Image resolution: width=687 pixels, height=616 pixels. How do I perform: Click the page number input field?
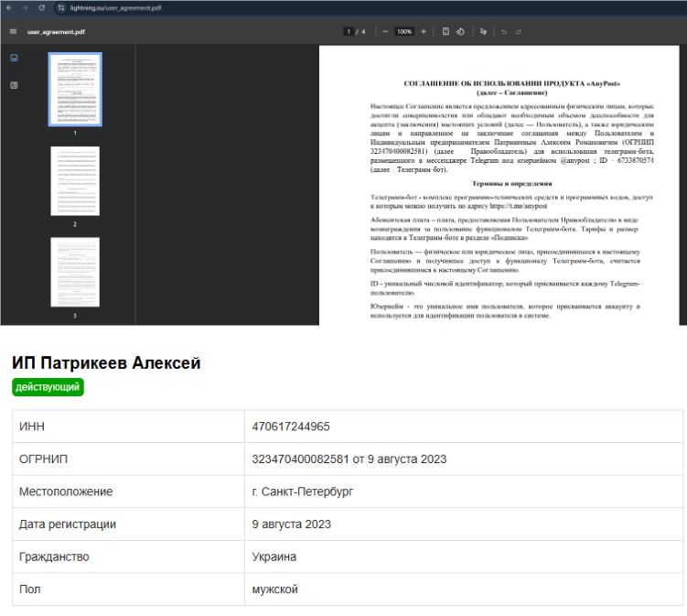coord(349,31)
